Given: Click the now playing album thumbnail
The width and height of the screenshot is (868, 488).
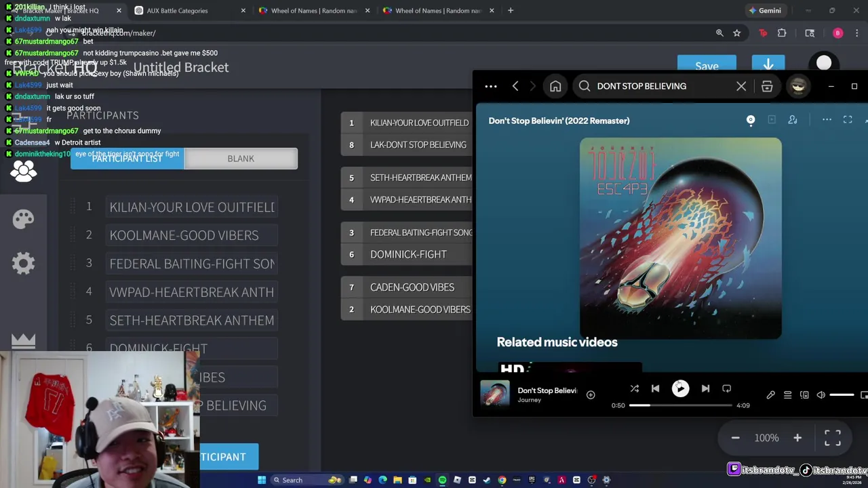Looking at the screenshot, I should tap(495, 394).
